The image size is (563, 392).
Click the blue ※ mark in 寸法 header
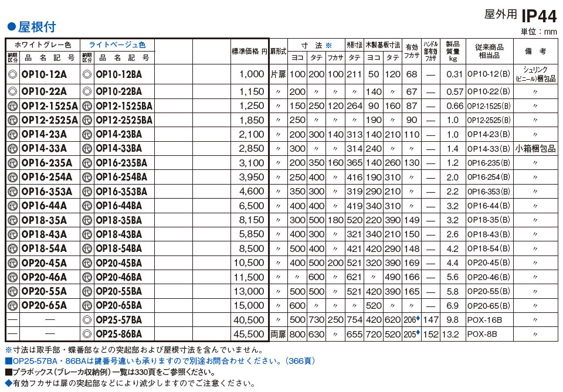click(x=328, y=45)
